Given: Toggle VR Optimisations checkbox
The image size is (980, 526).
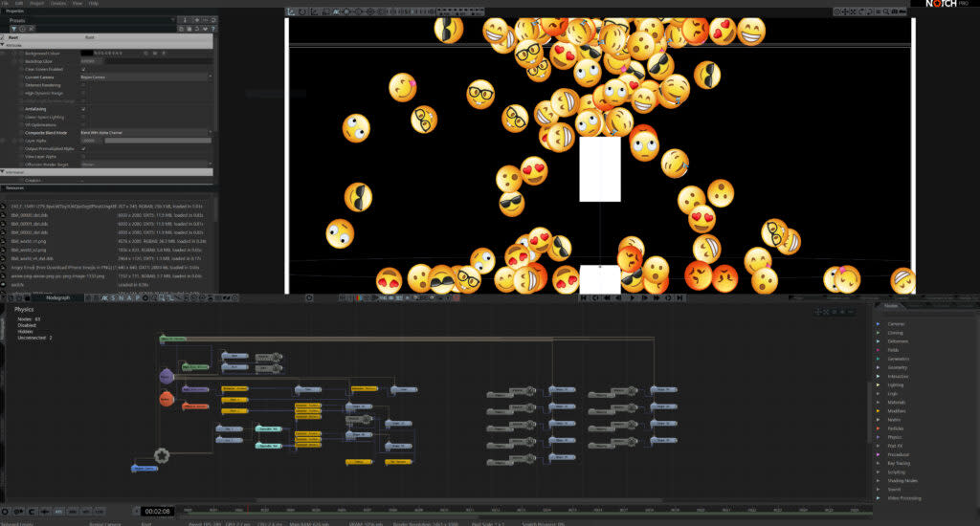Looking at the screenshot, I should coord(83,125).
